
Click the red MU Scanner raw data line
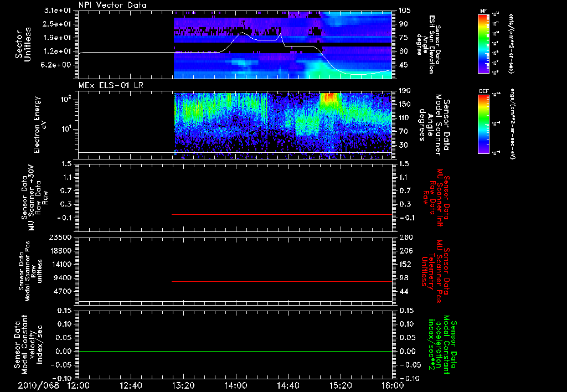coord(282,214)
